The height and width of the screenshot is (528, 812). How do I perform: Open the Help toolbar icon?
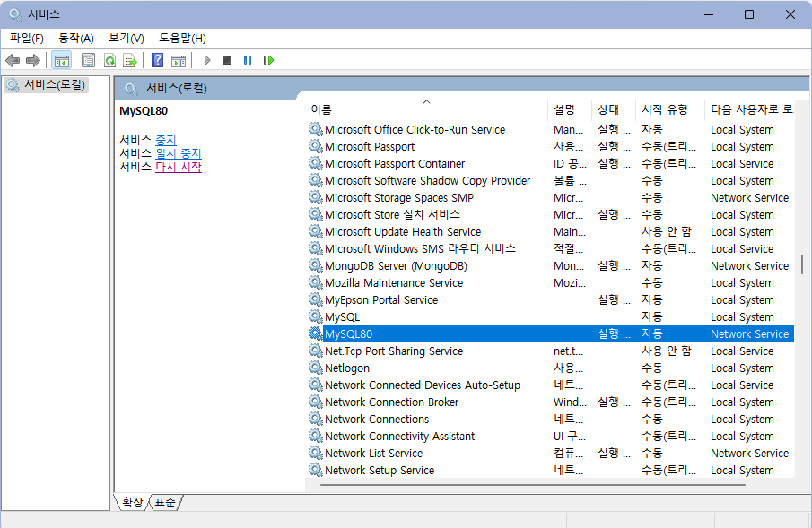(x=157, y=61)
